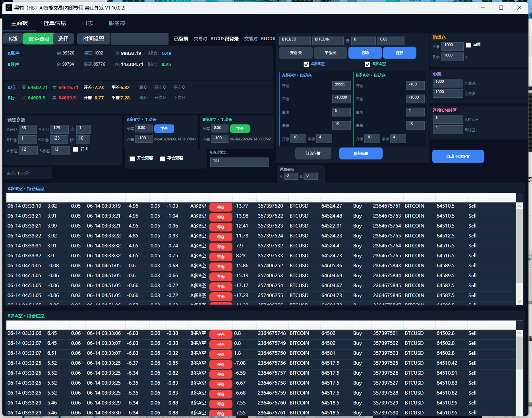Click the up arrow of the A多B空 positions scrollbar

click(519, 206)
